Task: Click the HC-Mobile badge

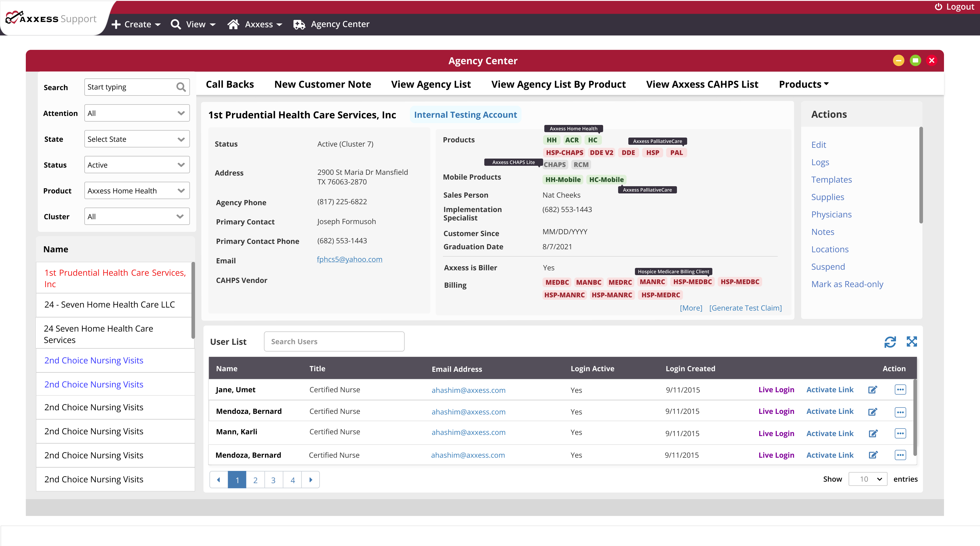Action: (606, 179)
